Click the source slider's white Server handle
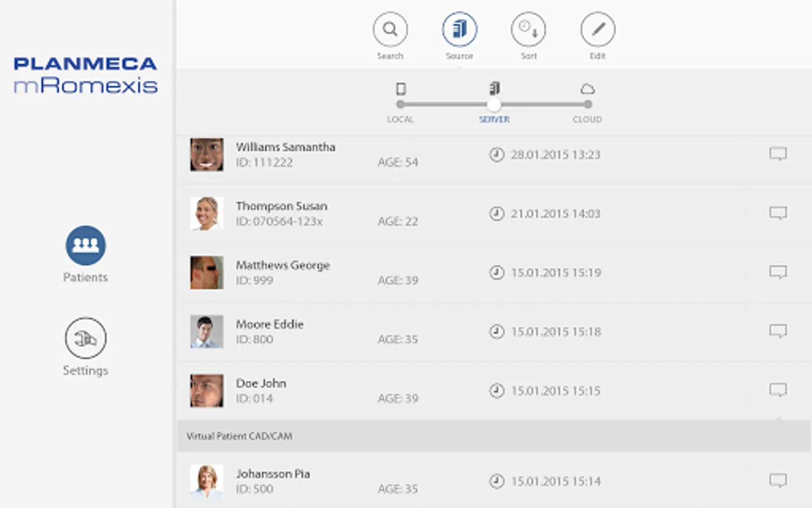812x508 pixels. 494,104
